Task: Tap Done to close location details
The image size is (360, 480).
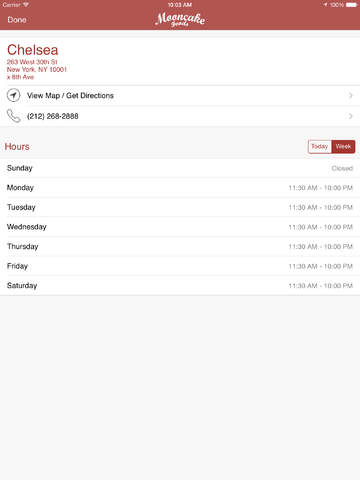Action: 17,20
